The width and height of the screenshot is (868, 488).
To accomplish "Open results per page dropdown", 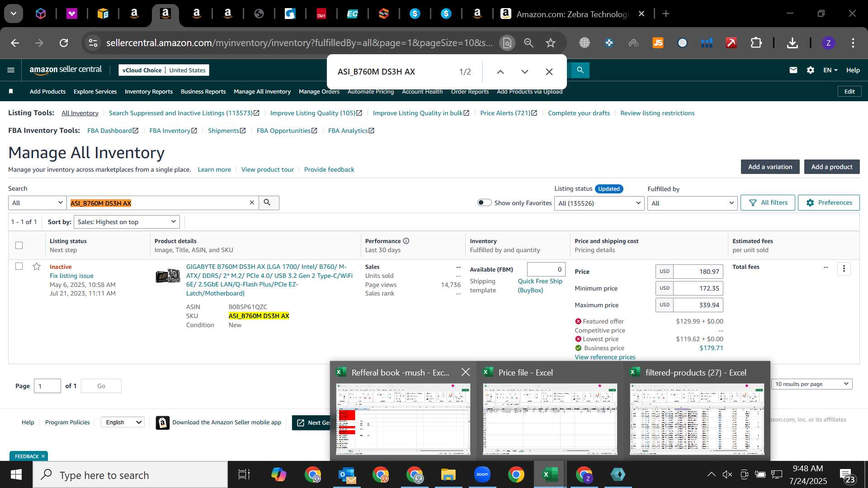I will [811, 384].
